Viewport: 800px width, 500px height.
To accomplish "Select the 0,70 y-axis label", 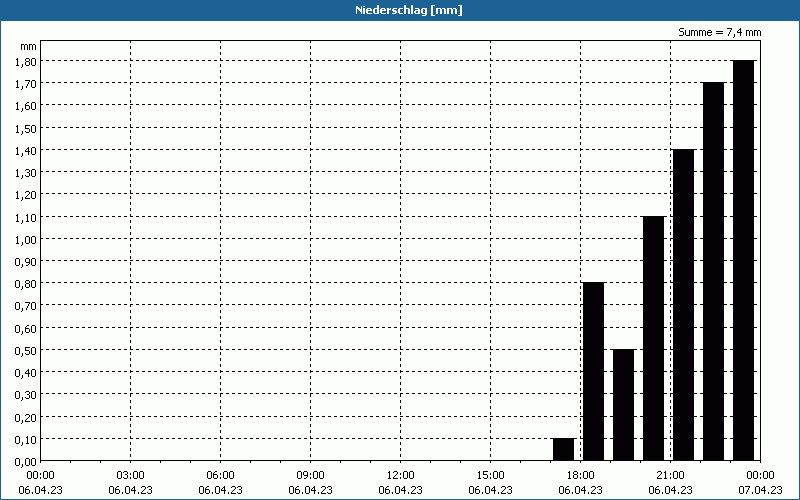I will click(x=26, y=306).
